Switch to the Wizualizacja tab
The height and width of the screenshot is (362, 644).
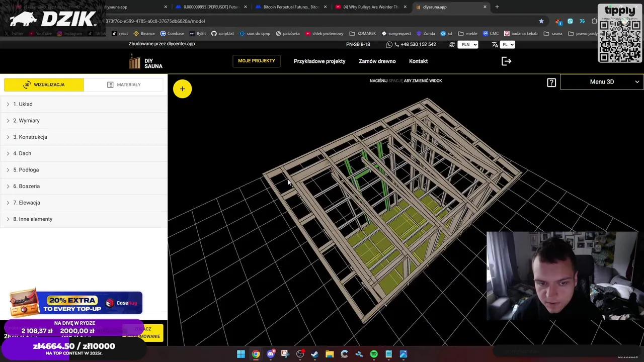(x=44, y=84)
